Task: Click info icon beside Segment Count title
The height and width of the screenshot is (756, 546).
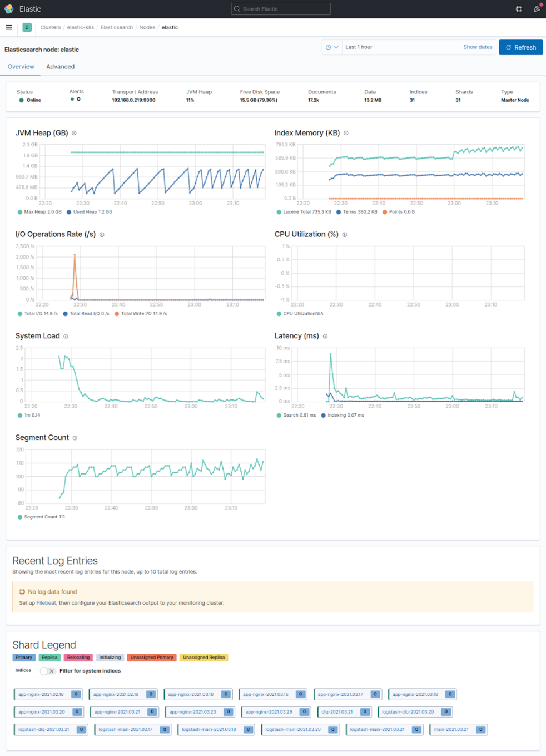Action: (x=75, y=438)
